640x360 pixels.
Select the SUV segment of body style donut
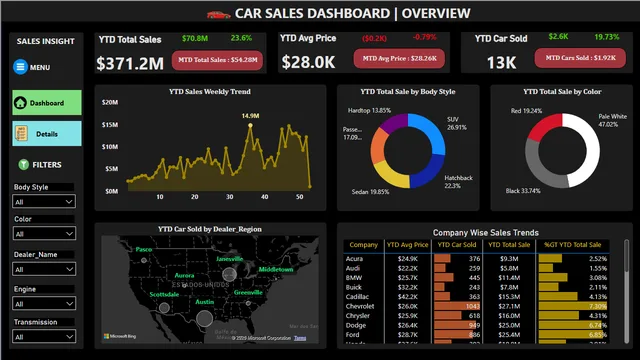click(x=432, y=130)
